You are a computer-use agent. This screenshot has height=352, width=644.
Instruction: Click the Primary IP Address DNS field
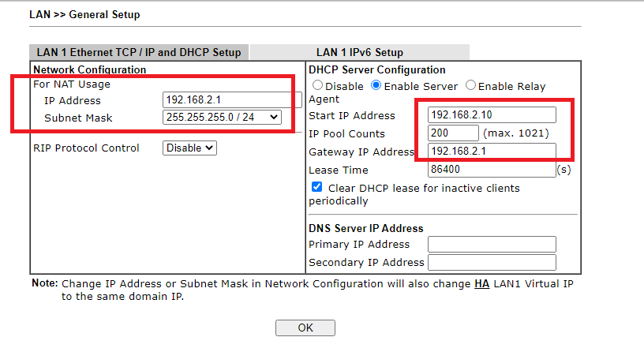[x=492, y=245]
